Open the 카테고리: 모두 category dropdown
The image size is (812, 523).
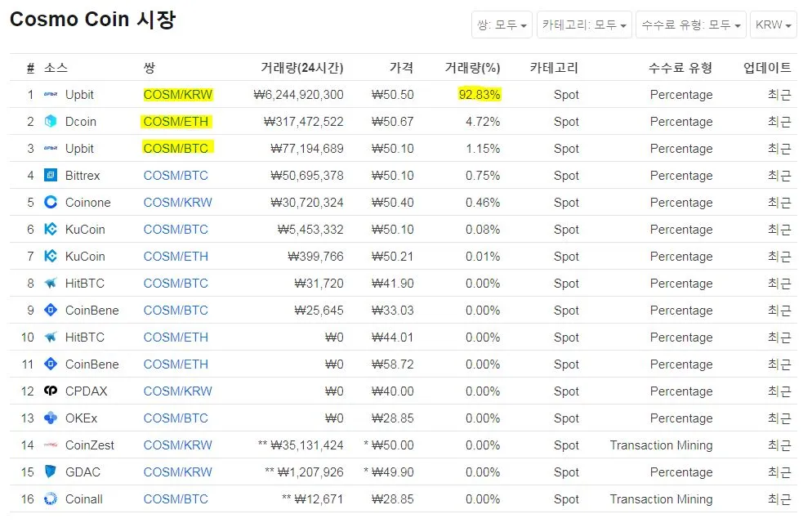[x=584, y=25]
